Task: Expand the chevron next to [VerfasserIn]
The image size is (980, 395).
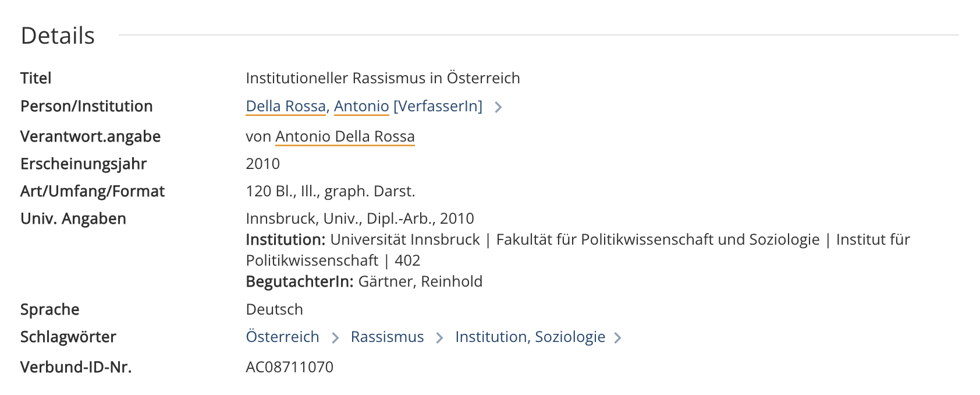Action: pyautogui.click(x=498, y=107)
